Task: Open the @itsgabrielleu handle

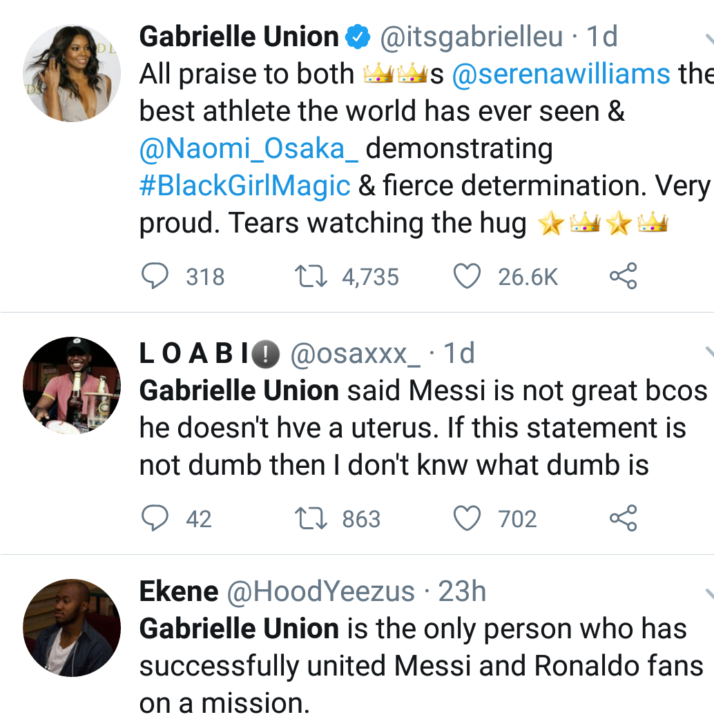Action: coord(472,37)
